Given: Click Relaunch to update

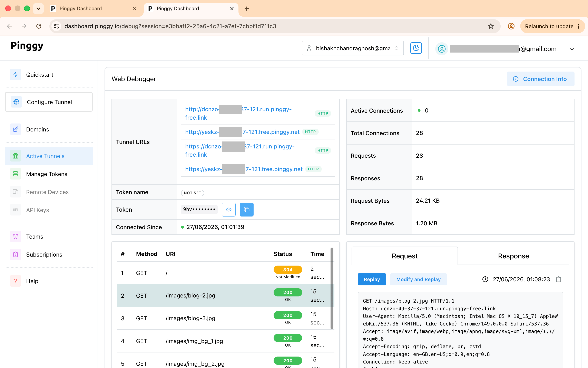Looking at the screenshot, I should [549, 26].
